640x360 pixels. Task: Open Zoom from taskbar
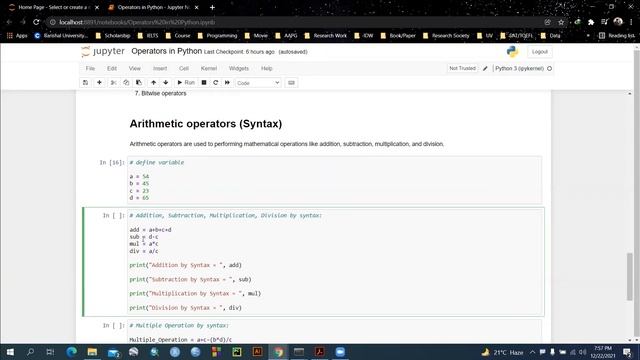pyautogui.click(x=340, y=352)
